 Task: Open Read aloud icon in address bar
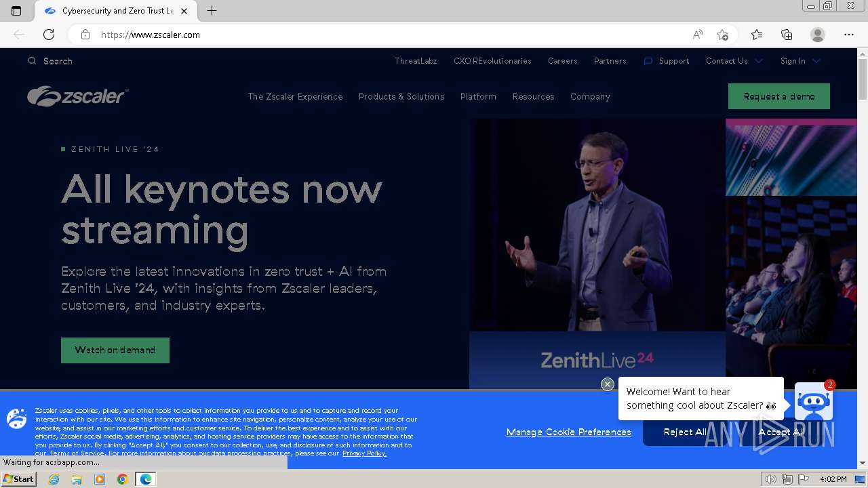(698, 35)
